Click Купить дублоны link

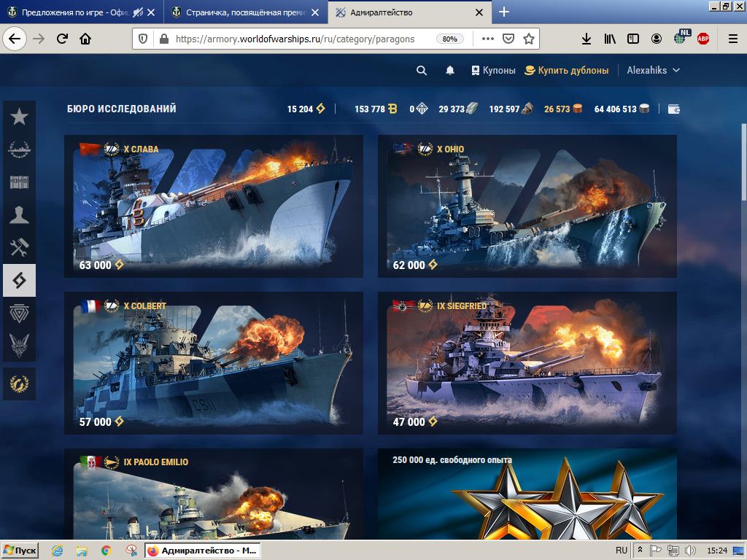point(566,71)
